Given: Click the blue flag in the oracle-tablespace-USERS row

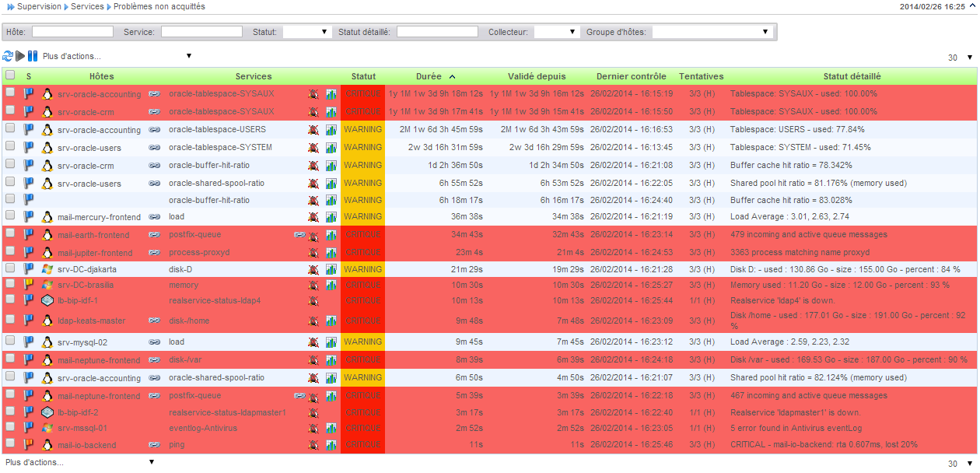Looking at the screenshot, I should click(29, 129).
